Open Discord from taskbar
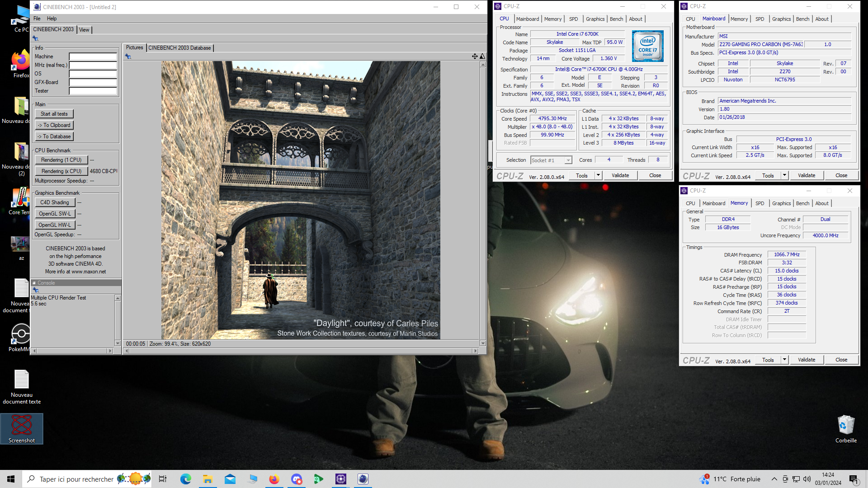868x488 pixels. tap(297, 479)
